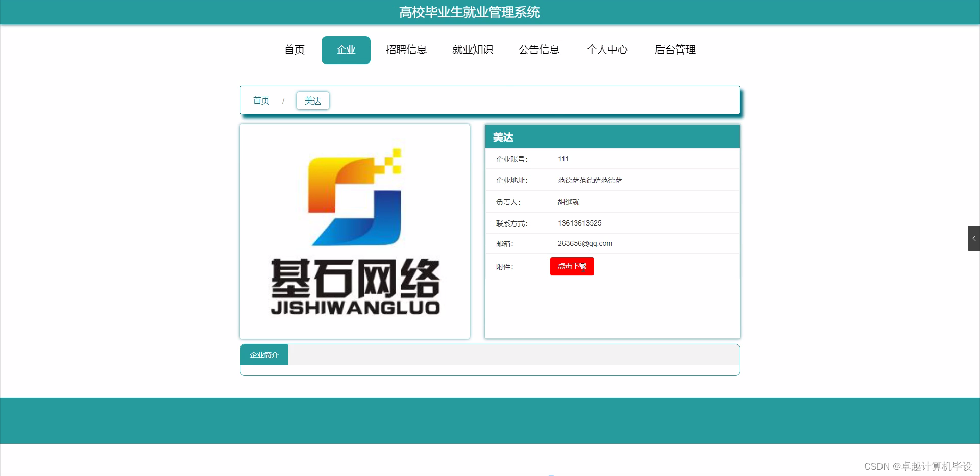View the 公告信息 announcements page
Viewport: 980px width, 476px height.
click(x=539, y=49)
